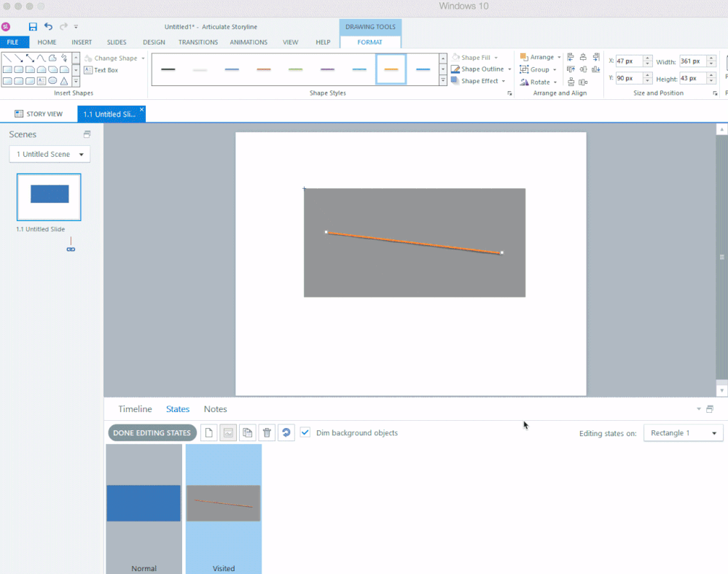Click the Align Left icon
Viewport: 728px width, 574px height.
click(x=571, y=58)
